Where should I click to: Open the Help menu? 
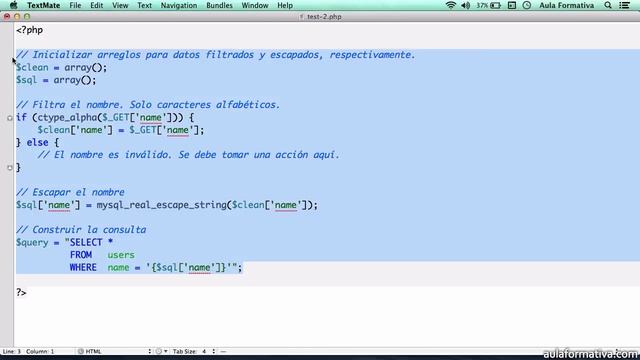point(285,5)
